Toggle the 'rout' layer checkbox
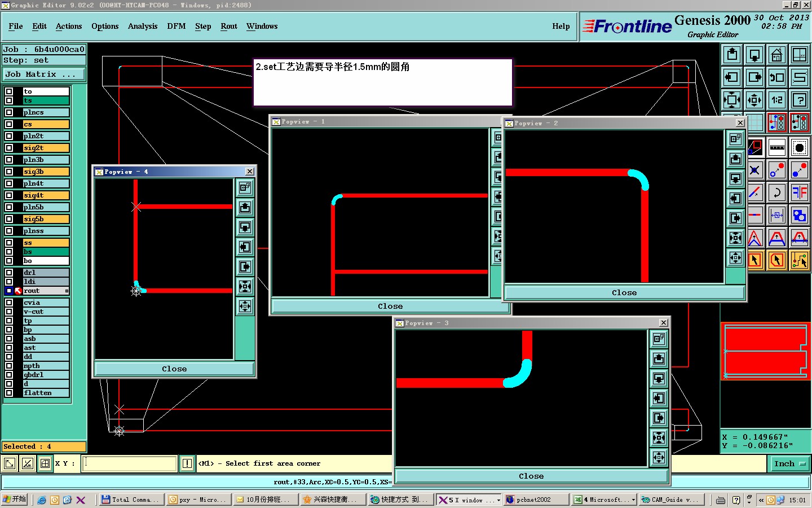Screen dimensions: 812x508 [9, 291]
